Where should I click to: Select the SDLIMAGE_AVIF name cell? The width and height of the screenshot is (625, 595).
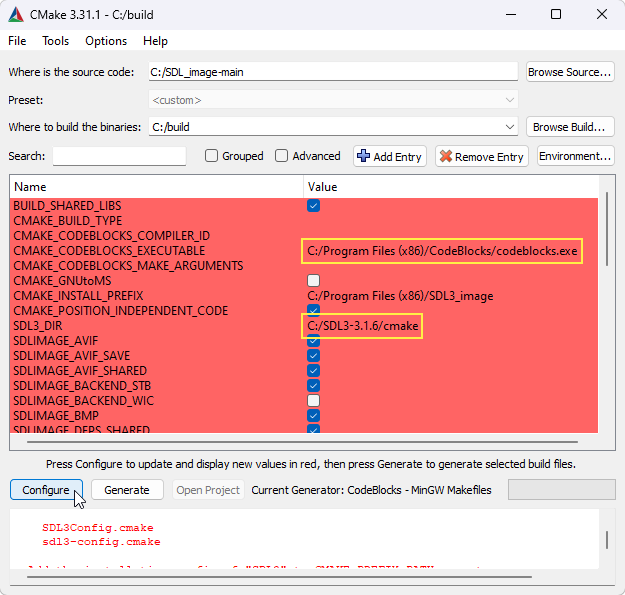55,341
